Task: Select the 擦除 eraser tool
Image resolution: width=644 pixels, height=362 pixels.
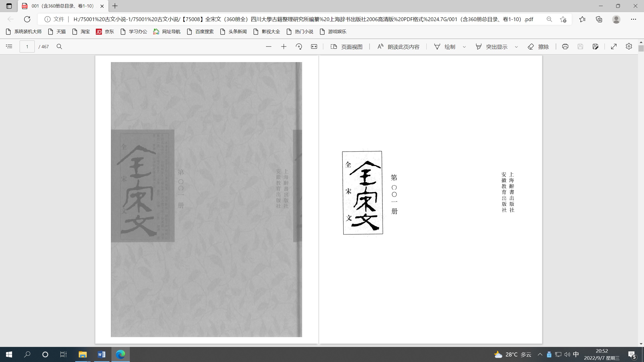Action: (538, 47)
